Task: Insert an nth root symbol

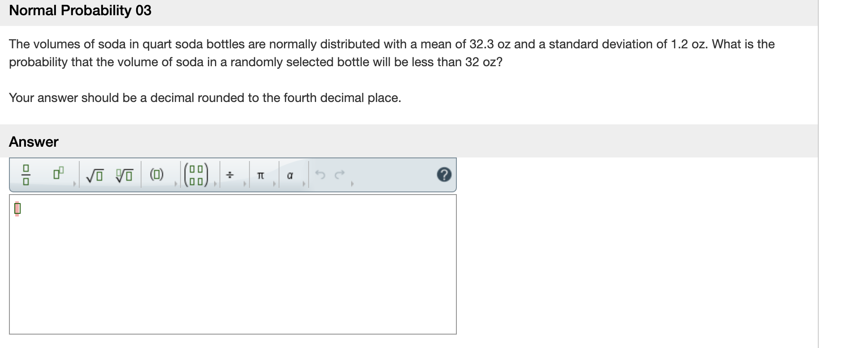Action: click(x=125, y=175)
